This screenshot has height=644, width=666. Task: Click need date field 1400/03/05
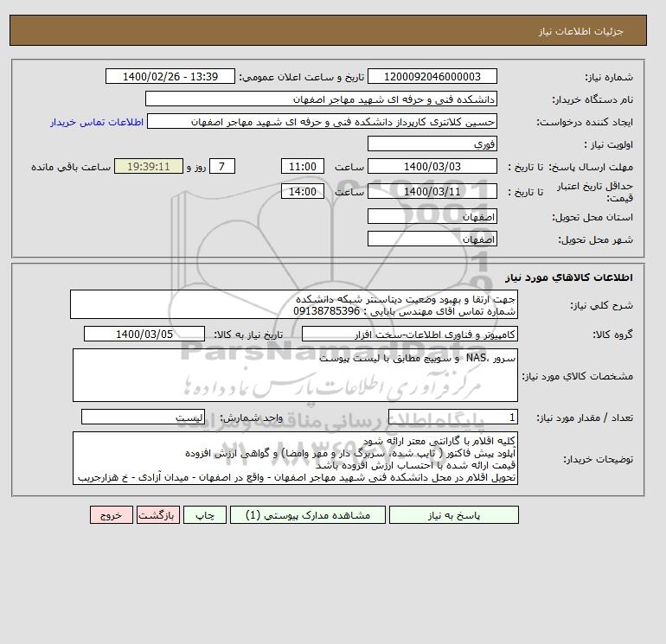tap(144, 334)
